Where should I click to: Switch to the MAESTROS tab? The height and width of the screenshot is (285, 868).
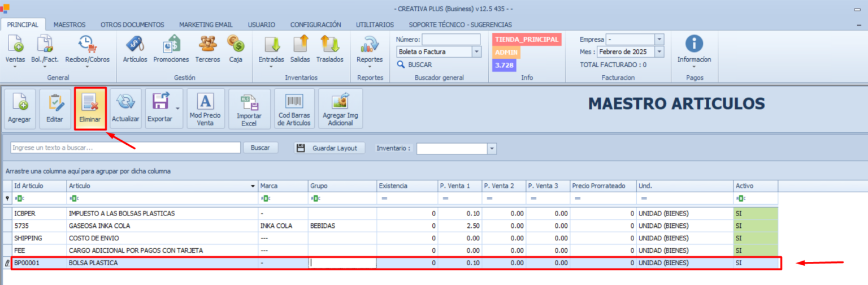click(70, 25)
